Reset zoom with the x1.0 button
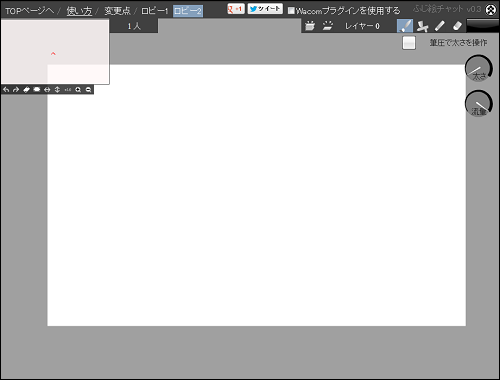 click(68, 90)
